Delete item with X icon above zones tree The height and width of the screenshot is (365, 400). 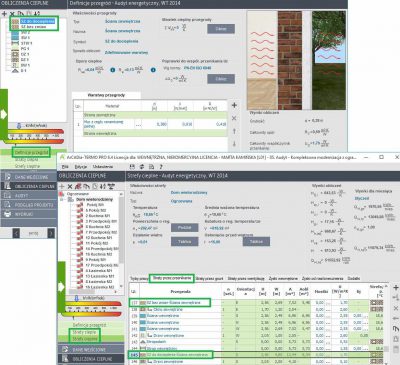click(x=70, y=186)
